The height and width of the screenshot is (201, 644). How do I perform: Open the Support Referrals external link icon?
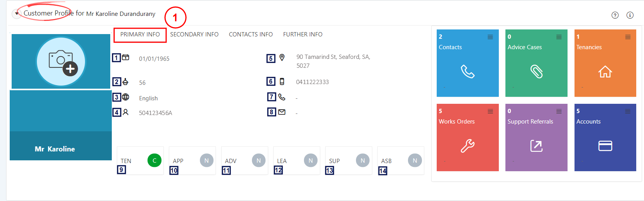pyautogui.click(x=536, y=146)
